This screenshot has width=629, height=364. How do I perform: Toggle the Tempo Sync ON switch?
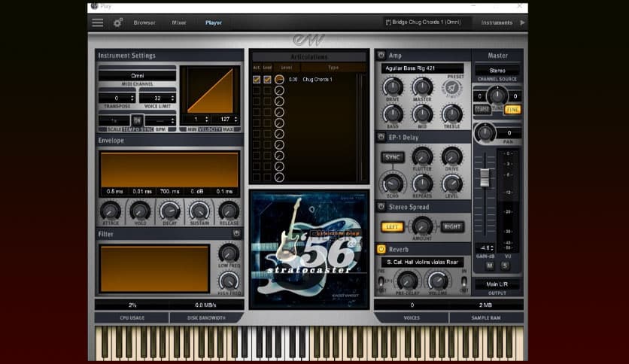138,120
